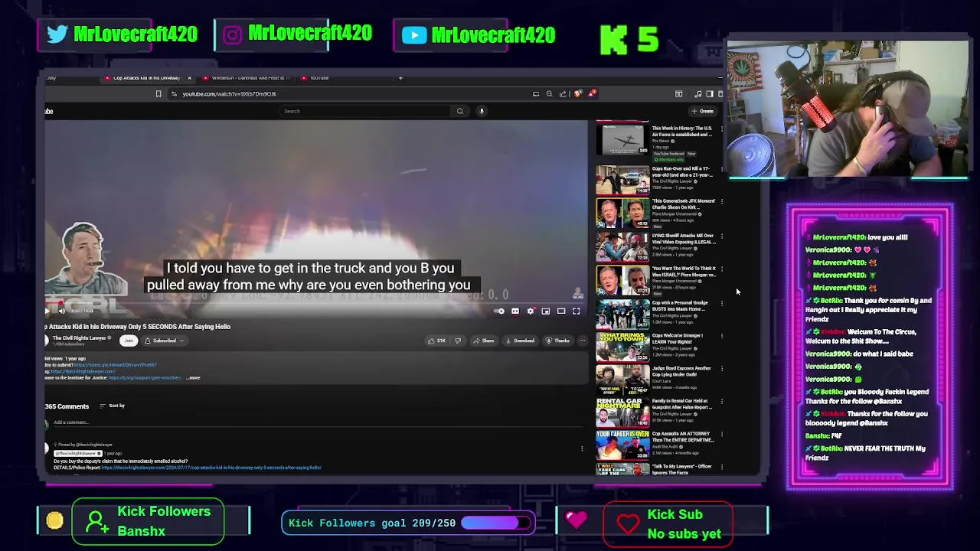Open the YouTube Create button
The image size is (980, 551).
tap(702, 111)
